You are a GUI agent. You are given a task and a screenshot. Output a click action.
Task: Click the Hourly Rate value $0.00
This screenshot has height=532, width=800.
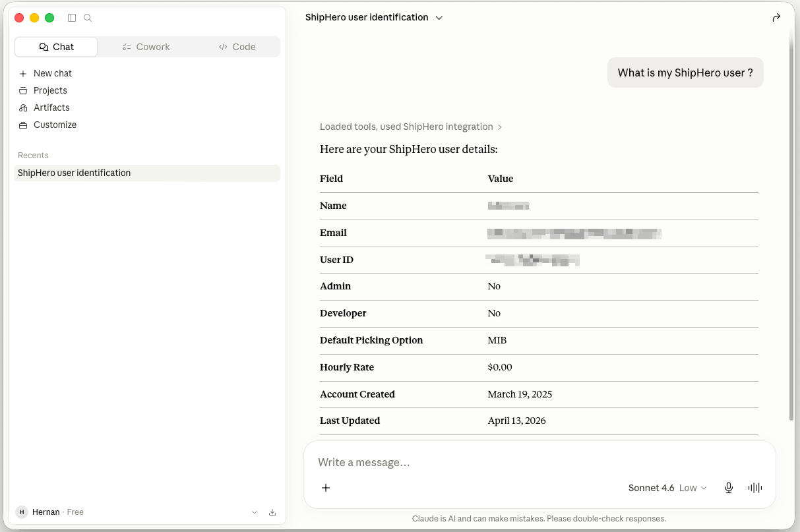(500, 367)
